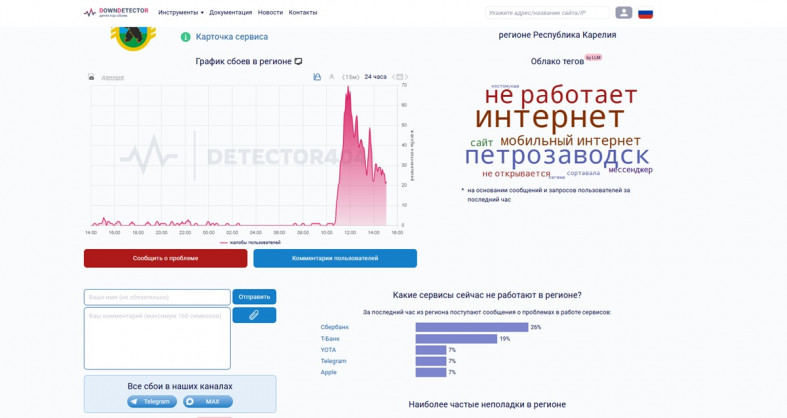Open the Apple service link

pos(328,372)
